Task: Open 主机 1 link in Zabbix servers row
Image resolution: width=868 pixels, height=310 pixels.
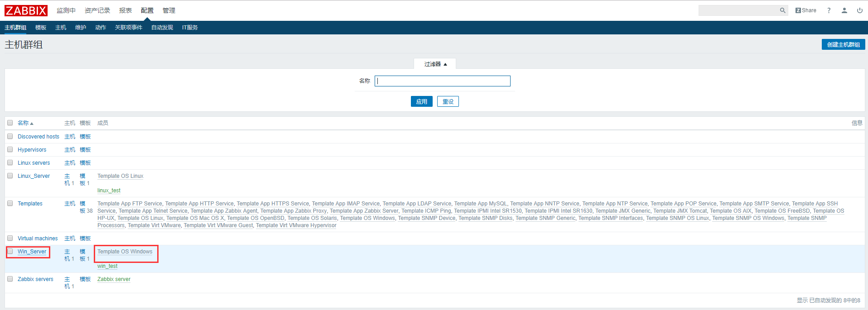Action: pos(69,283)
